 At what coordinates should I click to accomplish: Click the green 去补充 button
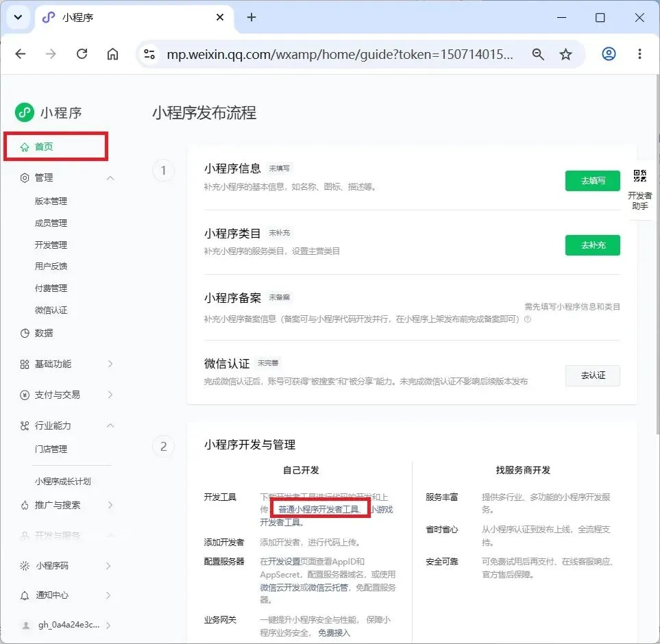pos(593,245)
